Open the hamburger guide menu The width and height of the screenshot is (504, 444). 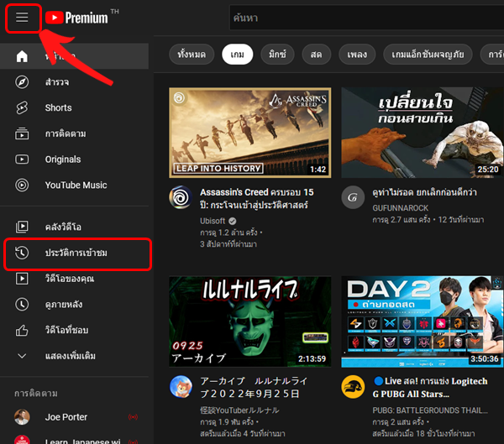22,18
